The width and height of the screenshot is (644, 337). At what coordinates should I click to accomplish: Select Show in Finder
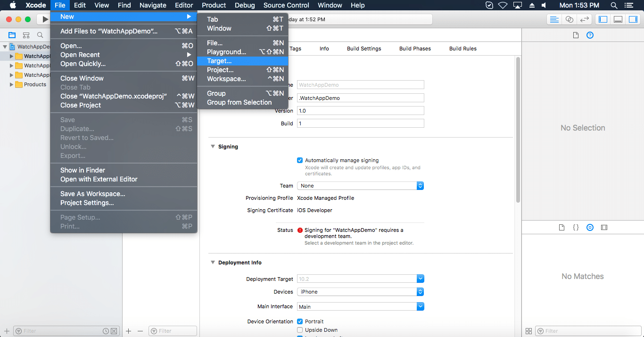(x=124, y=170)
